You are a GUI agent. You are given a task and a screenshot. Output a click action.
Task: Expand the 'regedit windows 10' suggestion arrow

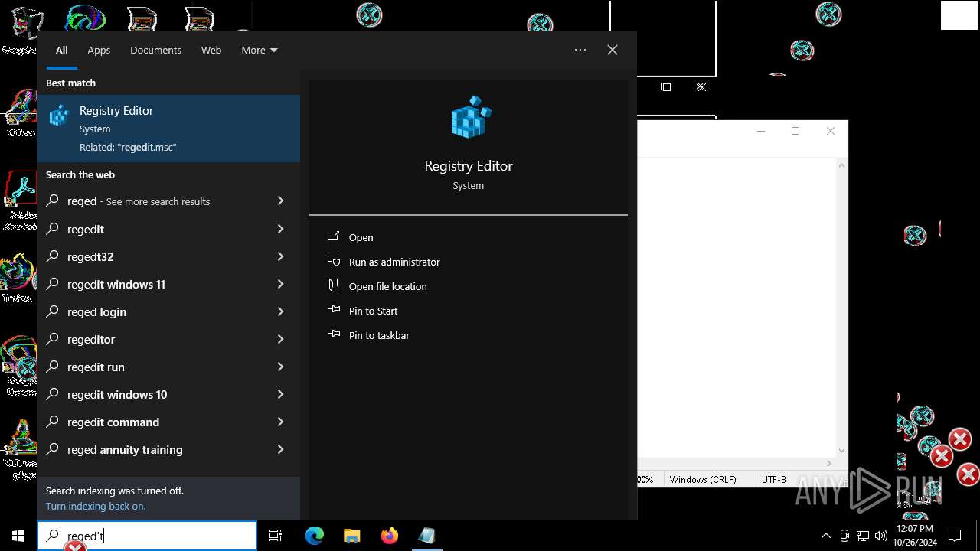tap(280, 394)
